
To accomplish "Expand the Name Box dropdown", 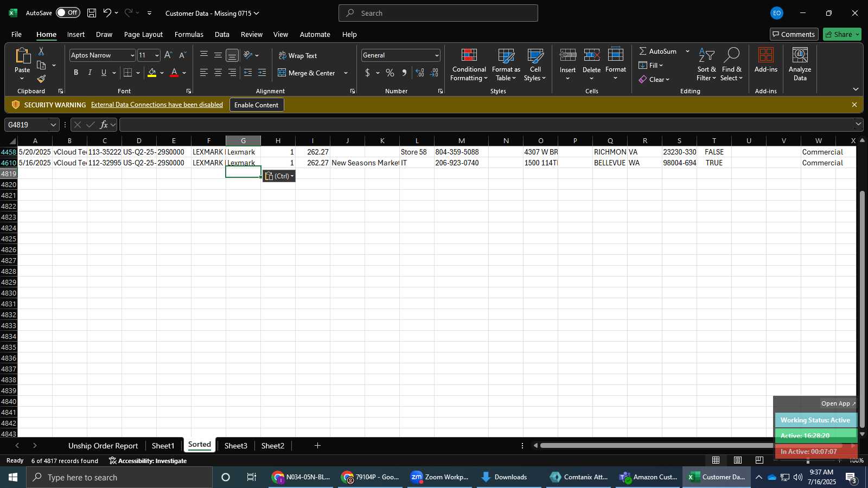I will click(53, 125).
